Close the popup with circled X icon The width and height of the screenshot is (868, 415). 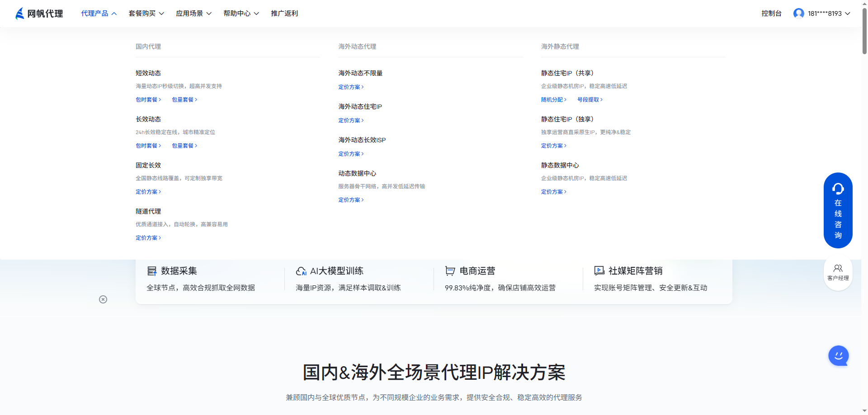(103, 299)
